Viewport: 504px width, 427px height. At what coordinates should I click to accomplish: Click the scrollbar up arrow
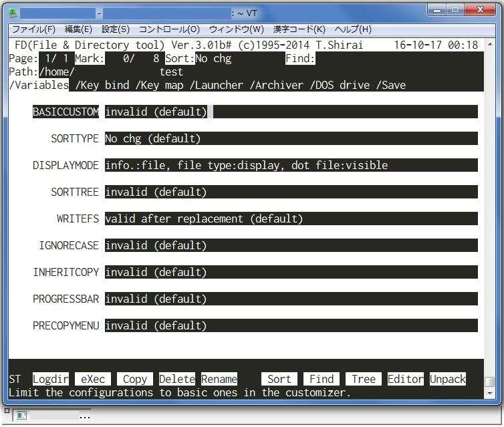[490, 44]
